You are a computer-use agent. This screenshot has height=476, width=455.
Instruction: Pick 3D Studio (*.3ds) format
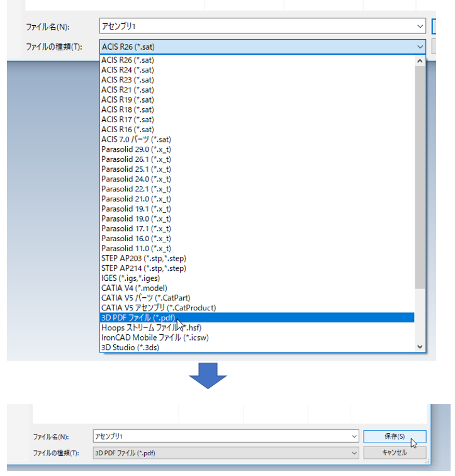click(257, 348)
